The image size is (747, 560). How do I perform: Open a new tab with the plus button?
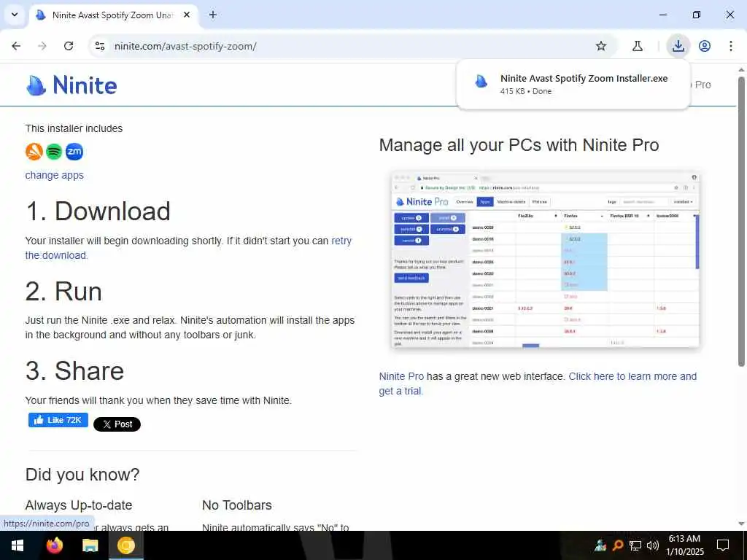[213, 15]
